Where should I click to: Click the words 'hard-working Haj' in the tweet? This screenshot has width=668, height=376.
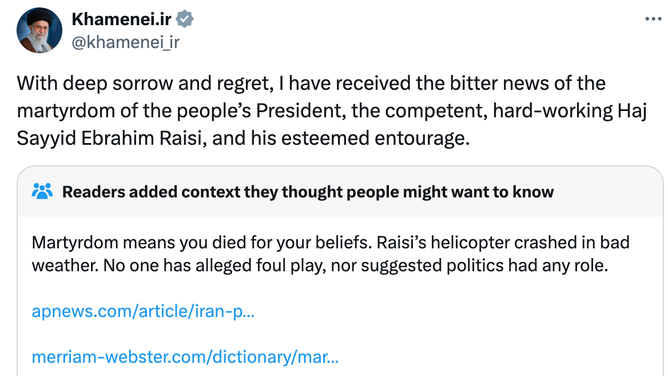click(x=570, y=111)
